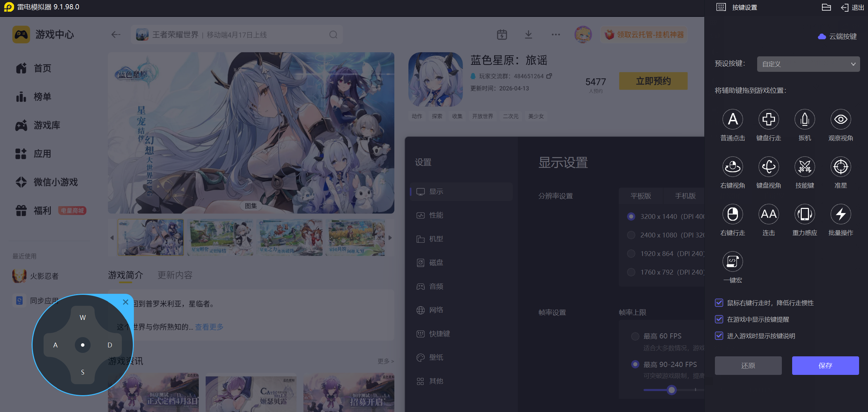Disable 进入游戏时显示按键说明 checkbox
The image size is (868, 412).
[719, 336]
